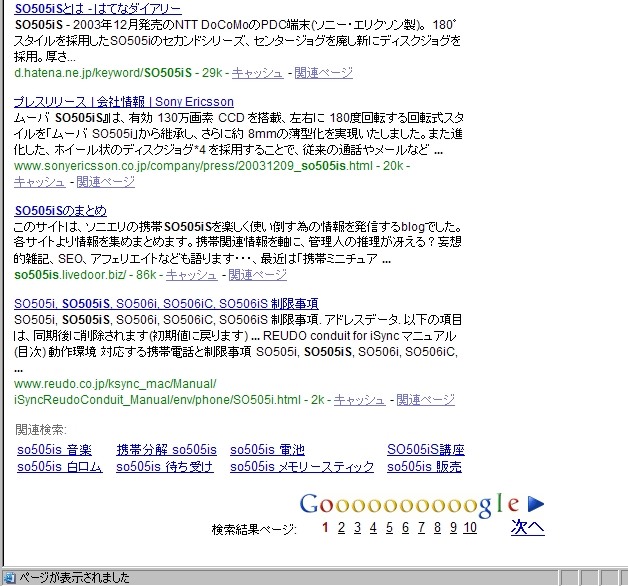Image resolution: width=628 pixels, height=586 pixels.
Task: Open cache link of reudo.co.jp result
Action: click(359, 400)
